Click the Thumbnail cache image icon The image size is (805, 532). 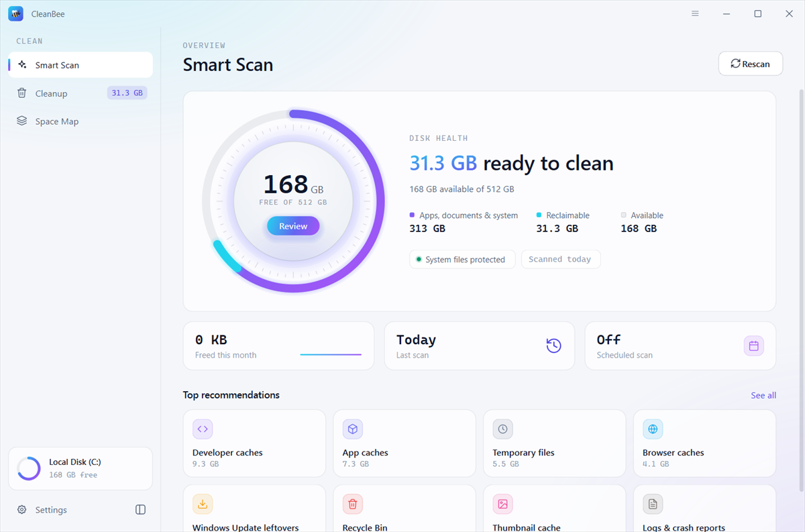click(502, 504)
